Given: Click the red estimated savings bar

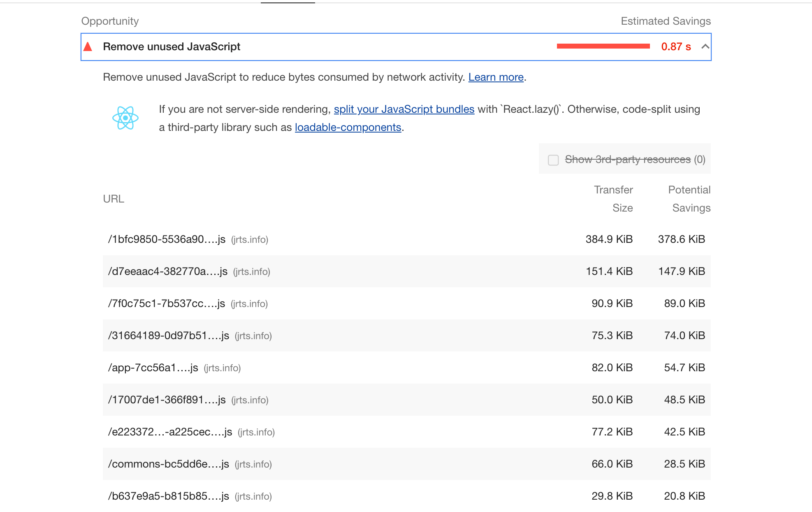Looking at the screenshot, I should pos(603,47).
